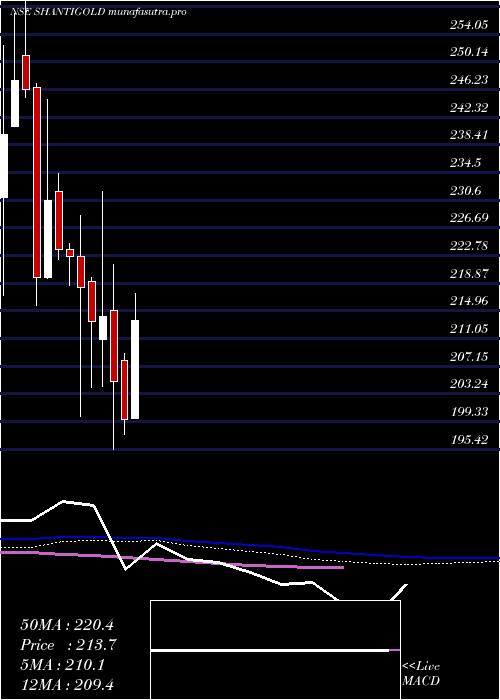Viewport: 500px width, 700px height.
Task: Select the 214.96 price axis label
Action: click(x=469, y=301)
